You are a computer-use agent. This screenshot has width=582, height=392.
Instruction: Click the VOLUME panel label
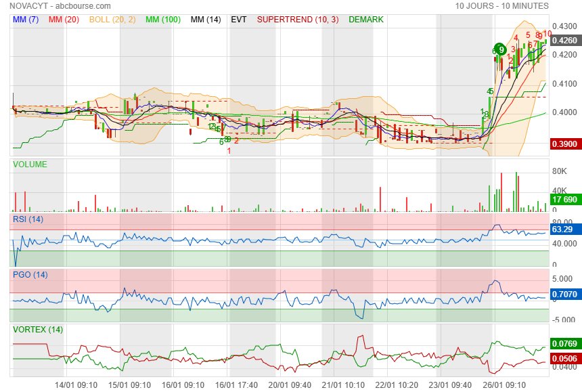point(30,164)
